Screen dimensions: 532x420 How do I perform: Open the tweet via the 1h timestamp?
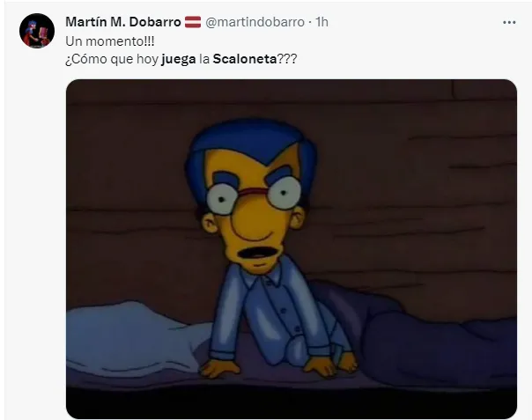[321, 22]
